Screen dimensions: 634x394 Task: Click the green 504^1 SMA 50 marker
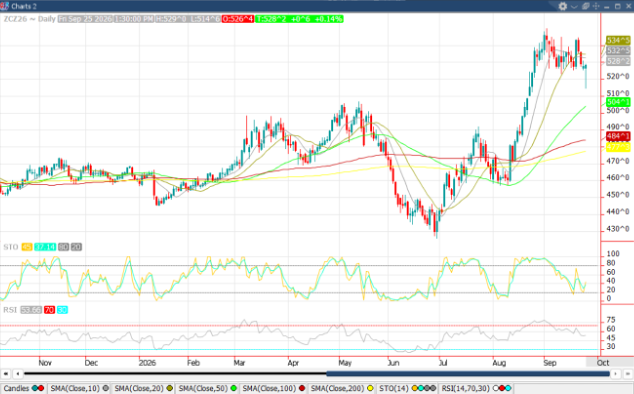[618, 102]
